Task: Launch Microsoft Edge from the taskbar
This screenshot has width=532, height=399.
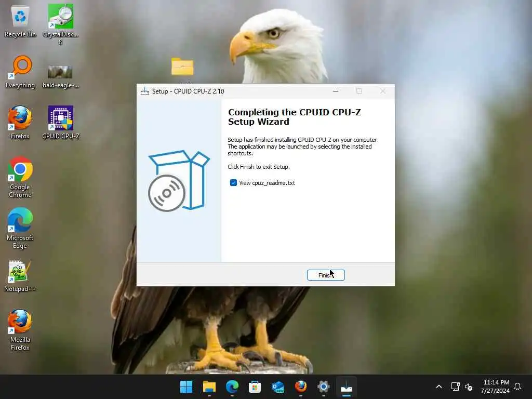Action: pyautogui.click(x=232, y=387)
